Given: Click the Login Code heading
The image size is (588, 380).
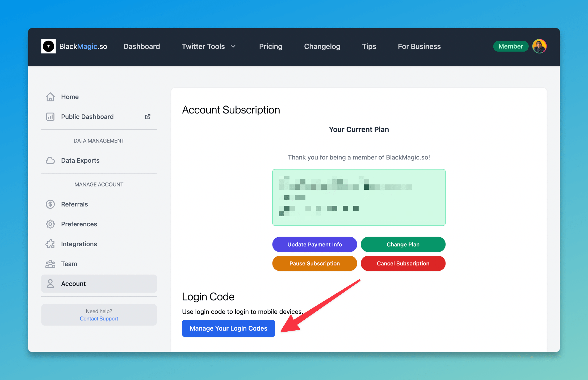Looking at the screenshot, I should tap(208, 297).
